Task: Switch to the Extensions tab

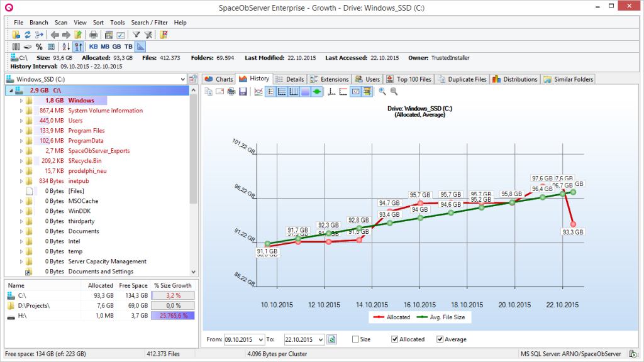Action: [x=330, y=79]
